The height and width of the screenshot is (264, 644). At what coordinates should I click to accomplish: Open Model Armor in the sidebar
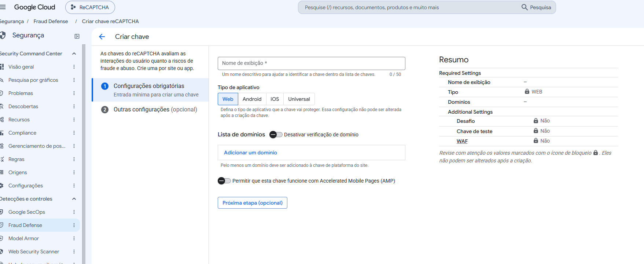tap(23, 238)
